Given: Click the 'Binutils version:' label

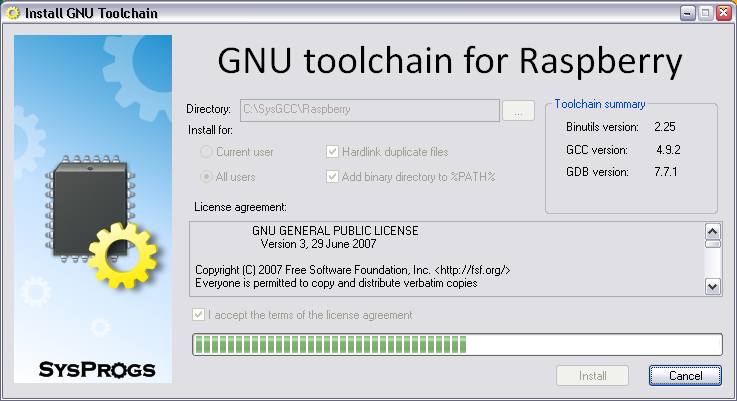Looking at the screenshot, I should [x=602, y=127].
